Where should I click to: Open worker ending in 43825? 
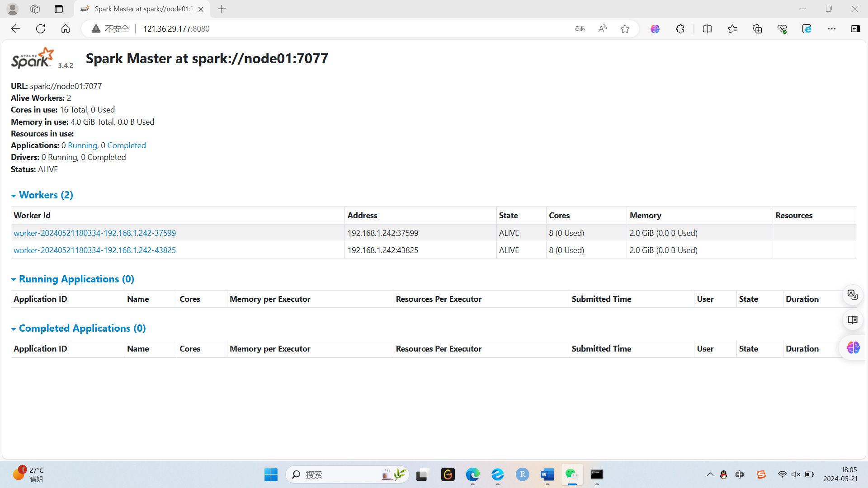click(94, 250)
